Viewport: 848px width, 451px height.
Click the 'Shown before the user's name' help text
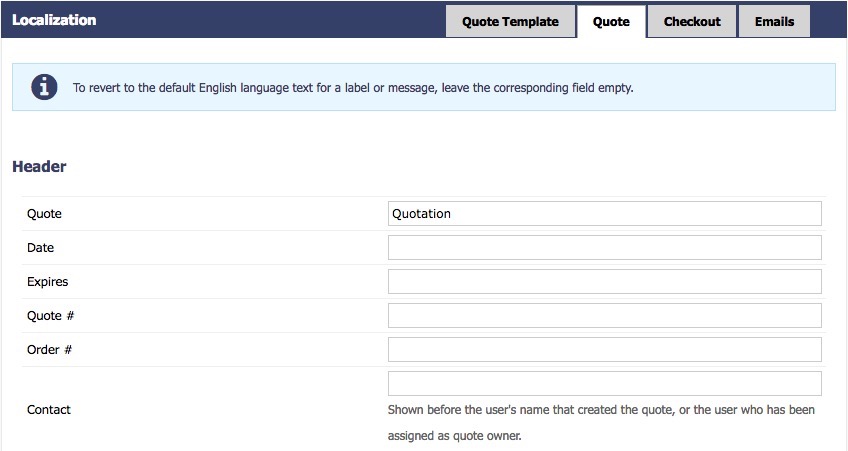click(601, 423)
